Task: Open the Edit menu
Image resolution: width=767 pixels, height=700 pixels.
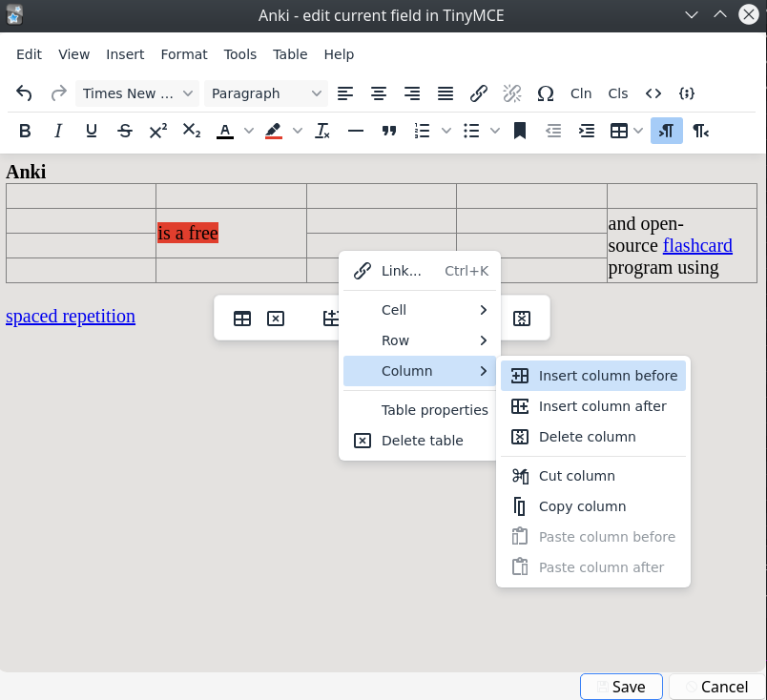Action: [29, 54]
